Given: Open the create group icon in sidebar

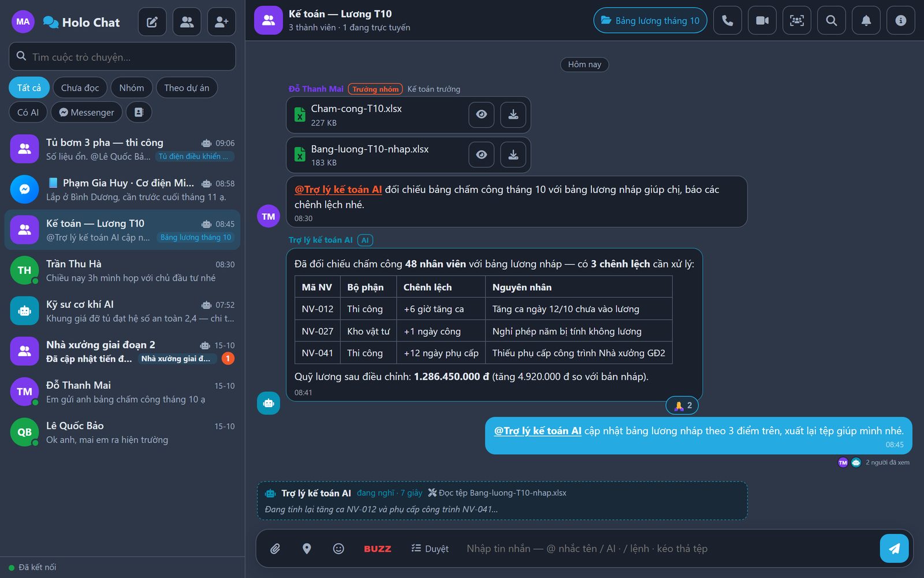Looking at the screenshot, I should pos(187,22).
